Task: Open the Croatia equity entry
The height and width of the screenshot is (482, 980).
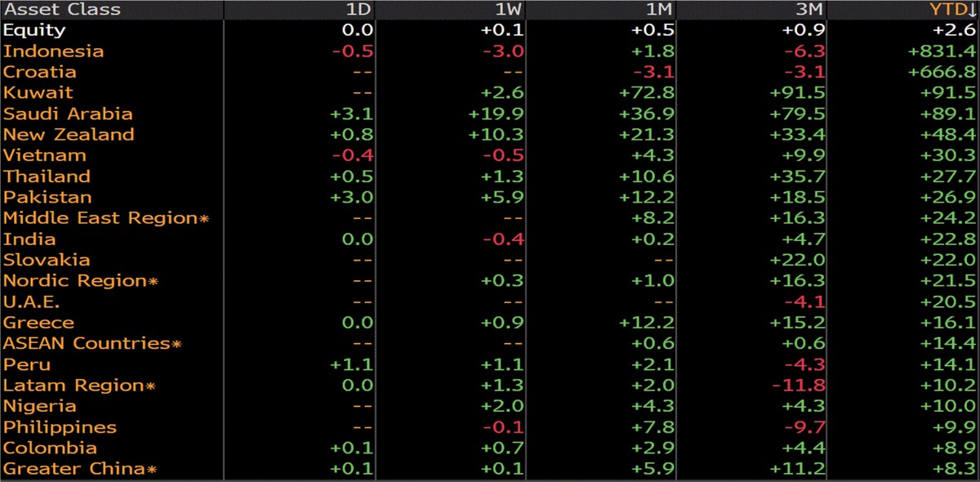Action: coord(40,72)
